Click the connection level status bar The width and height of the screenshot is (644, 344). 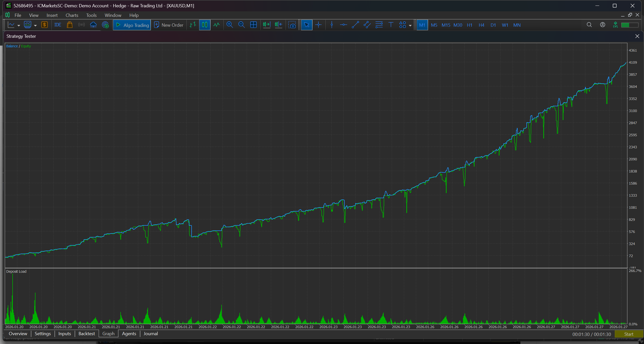[630, 25]
